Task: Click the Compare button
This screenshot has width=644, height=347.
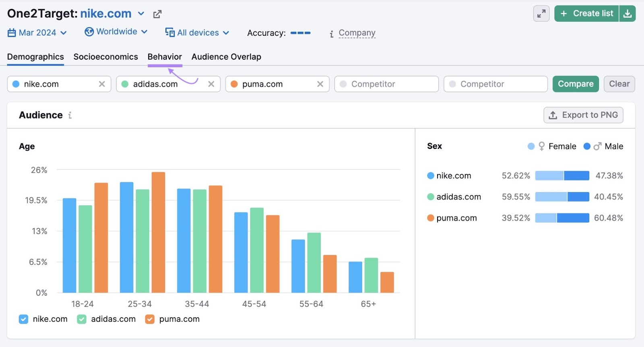Action: (x=576, y=84)
